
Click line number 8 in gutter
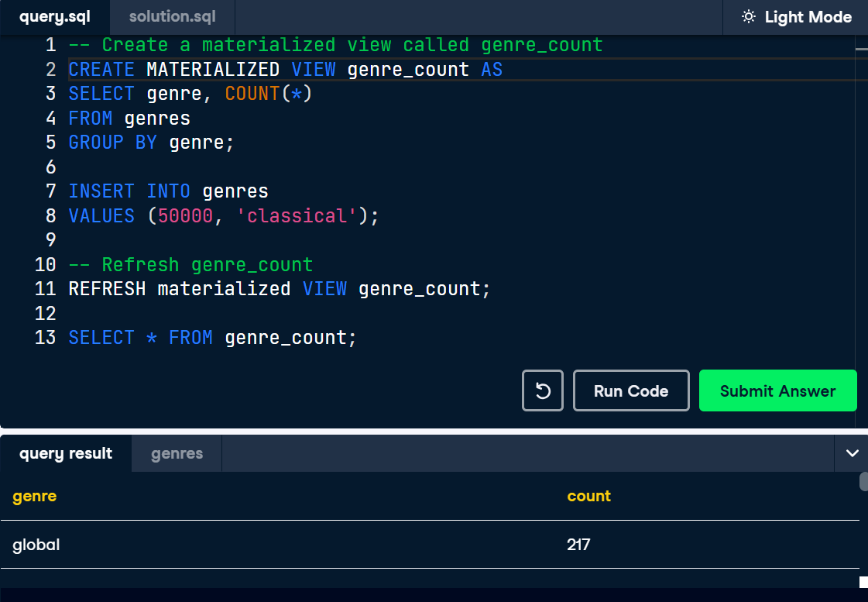[50, 215]
